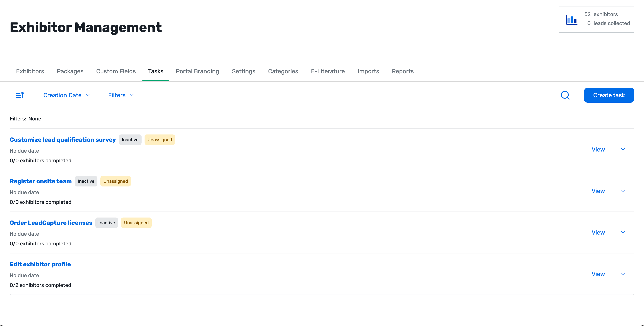
Task: Go to the Portal Branding tab
Action: (x=197, y=71)
